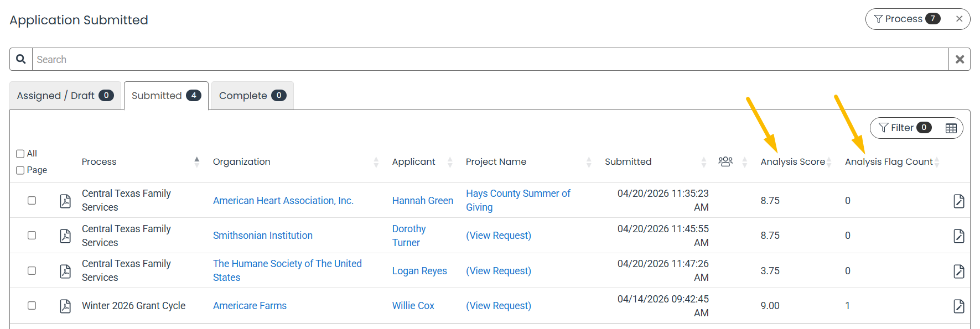Click into the Search input field
980x329 pixels.
click(490, 59)
